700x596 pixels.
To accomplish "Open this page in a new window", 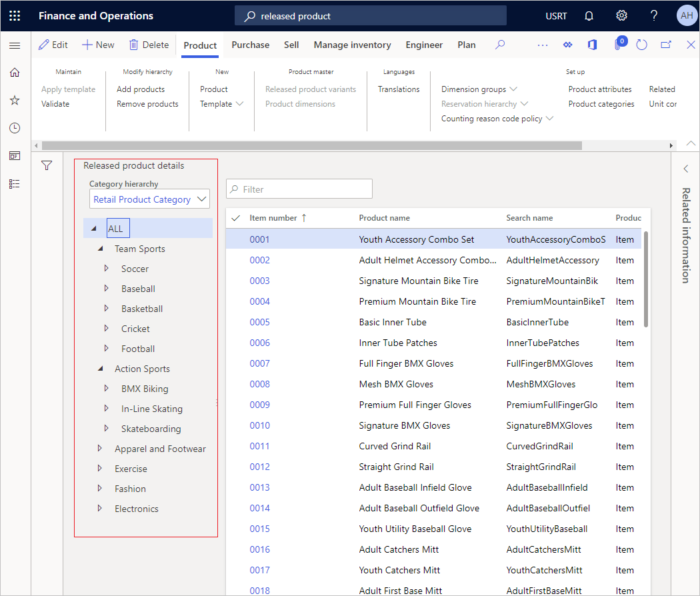I will coord(665,44).
